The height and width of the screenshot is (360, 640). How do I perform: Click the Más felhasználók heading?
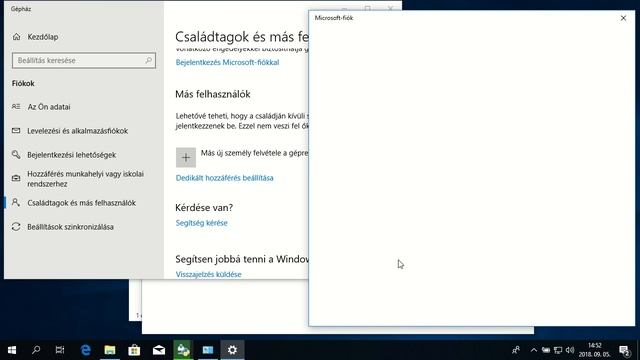(x=213, y=94)
